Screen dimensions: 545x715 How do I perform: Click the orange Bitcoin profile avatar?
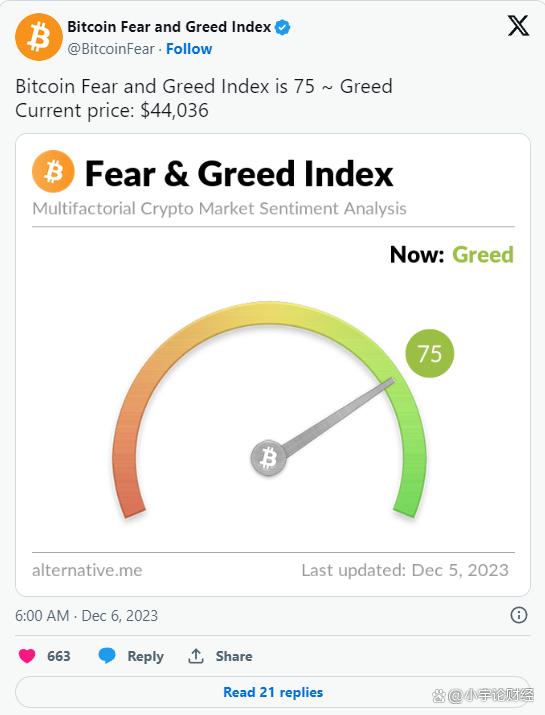39,37
